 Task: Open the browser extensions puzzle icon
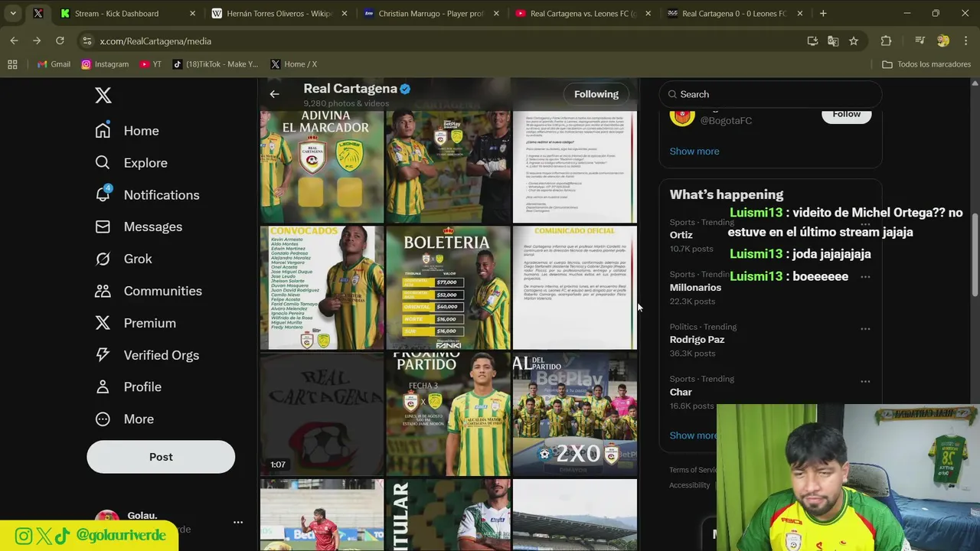coord(886,41)
